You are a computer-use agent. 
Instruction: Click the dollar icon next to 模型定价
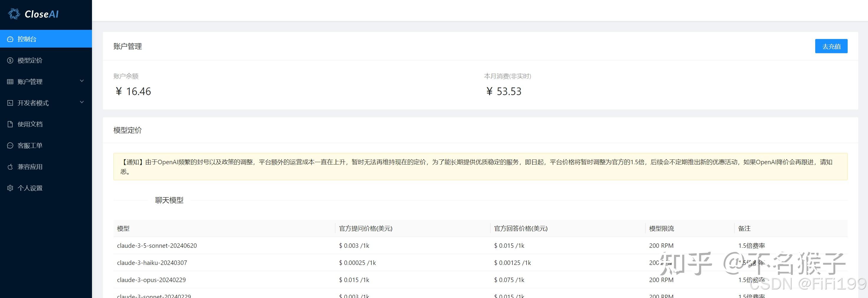[10, 61]
